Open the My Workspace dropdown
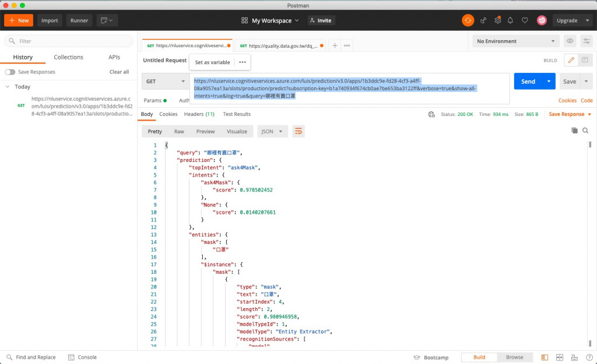Viewport: 597px width, 364px height. click(270, 20)
